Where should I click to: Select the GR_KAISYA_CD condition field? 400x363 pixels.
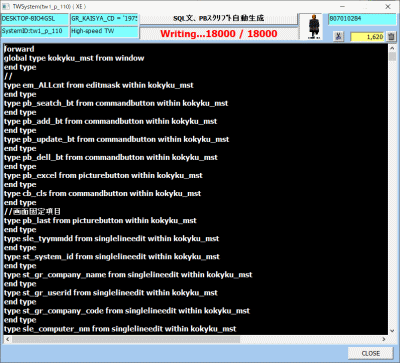tap(104, 19)
